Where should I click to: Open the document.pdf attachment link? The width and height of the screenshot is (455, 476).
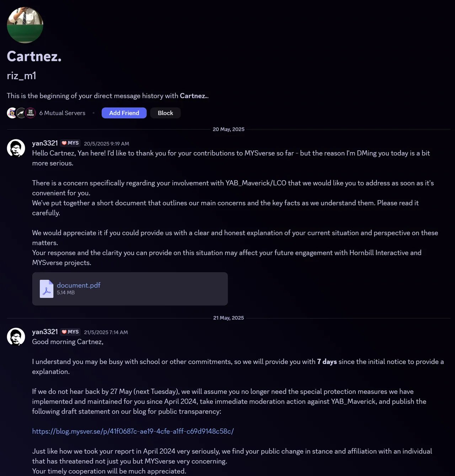click(x=79, y=285)
